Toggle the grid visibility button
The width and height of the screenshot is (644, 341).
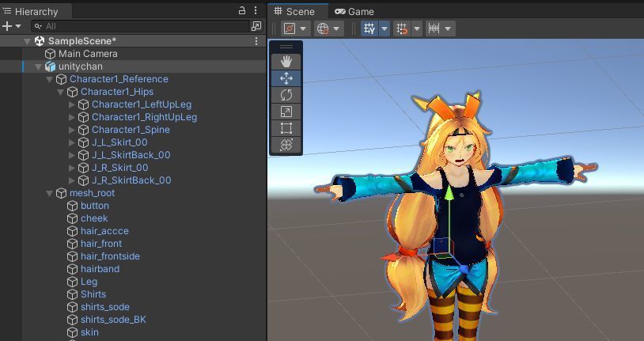(369, 28)
